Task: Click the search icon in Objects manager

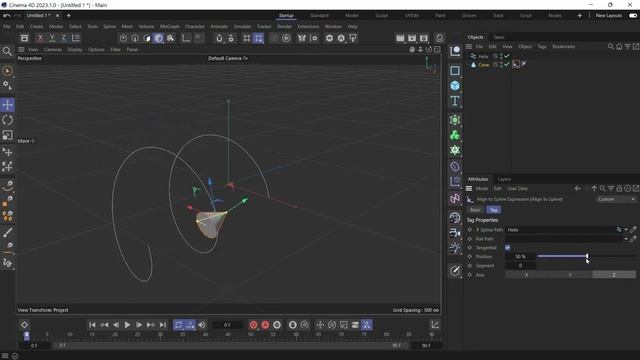Action: click(611, 47)
